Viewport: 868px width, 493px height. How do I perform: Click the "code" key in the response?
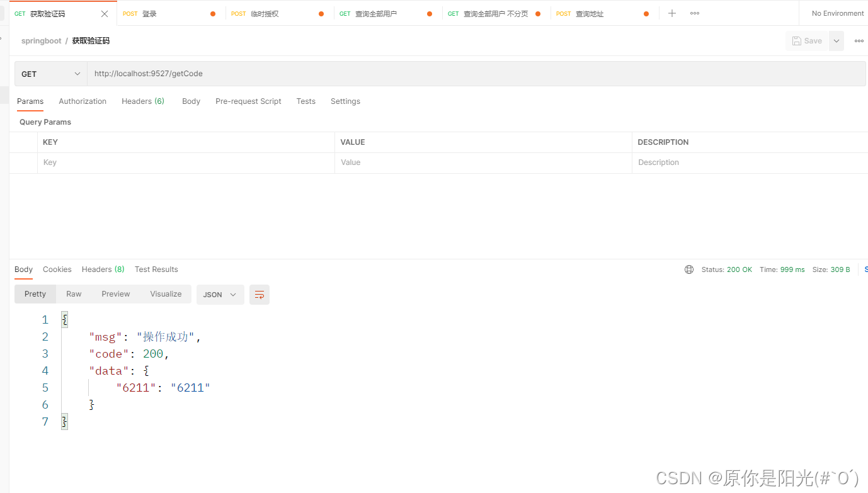(109, 354)
